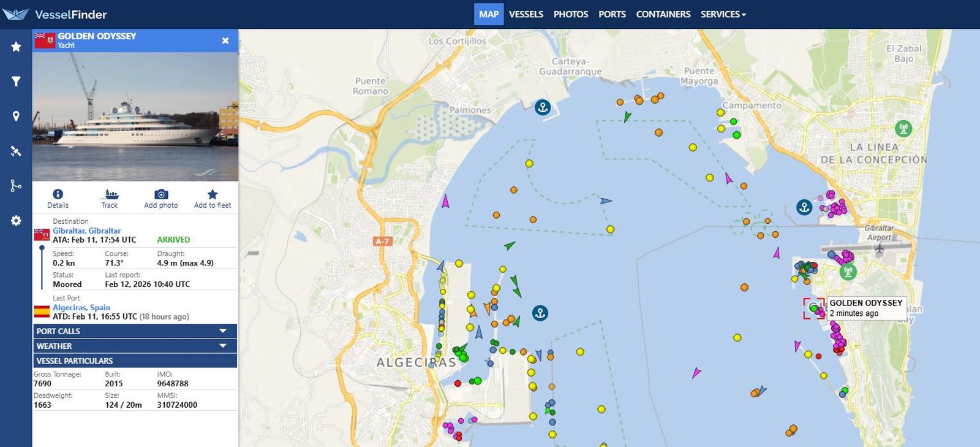Click the Spain flag next to Algeciras
Screen dimensions: 980x447
[42, 311]
